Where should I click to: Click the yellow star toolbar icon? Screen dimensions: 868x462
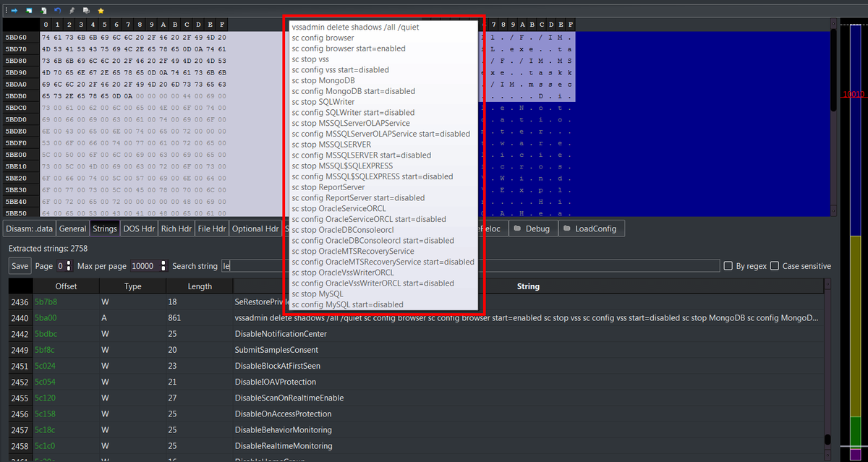point(101,11)
